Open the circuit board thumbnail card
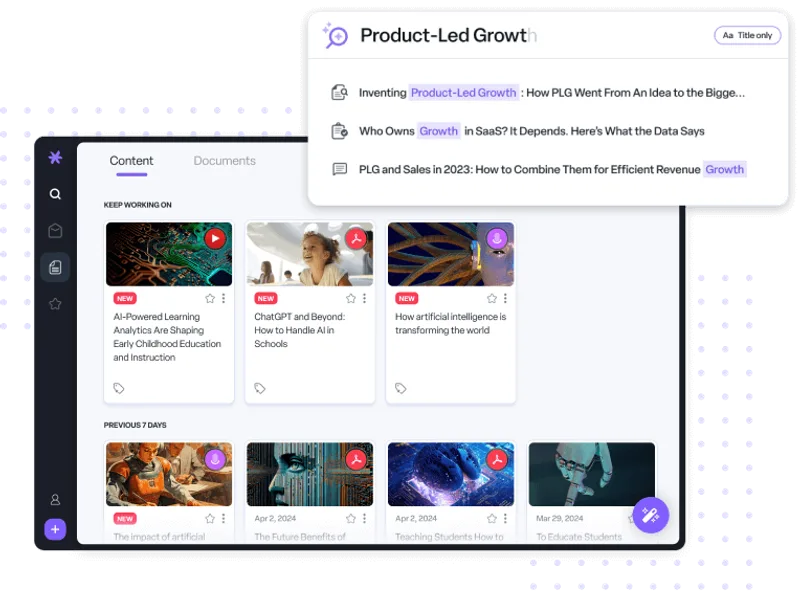The image size is (800, 600). pyautogui.click(x=169, y=254)
